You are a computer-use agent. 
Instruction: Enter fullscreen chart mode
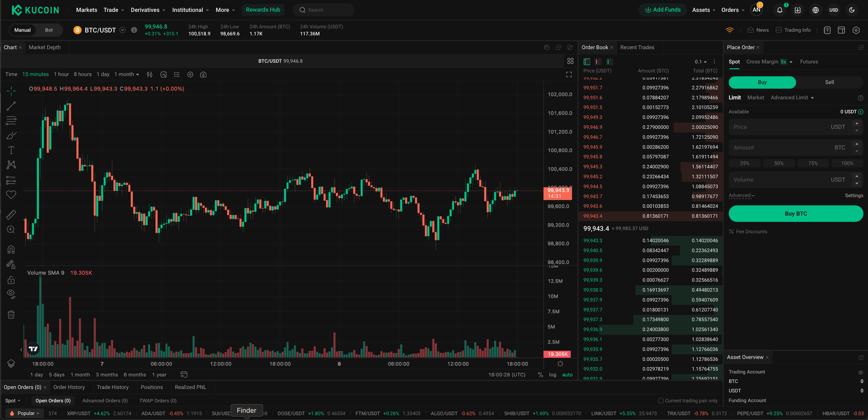[569, 75]
